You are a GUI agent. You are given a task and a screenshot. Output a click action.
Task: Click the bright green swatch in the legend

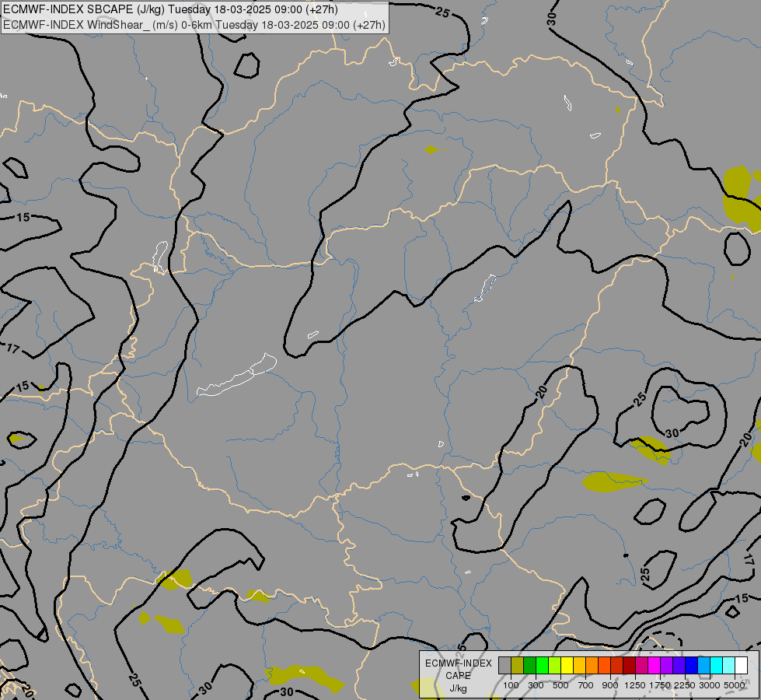pyautogui.click(x=542, y=666)
